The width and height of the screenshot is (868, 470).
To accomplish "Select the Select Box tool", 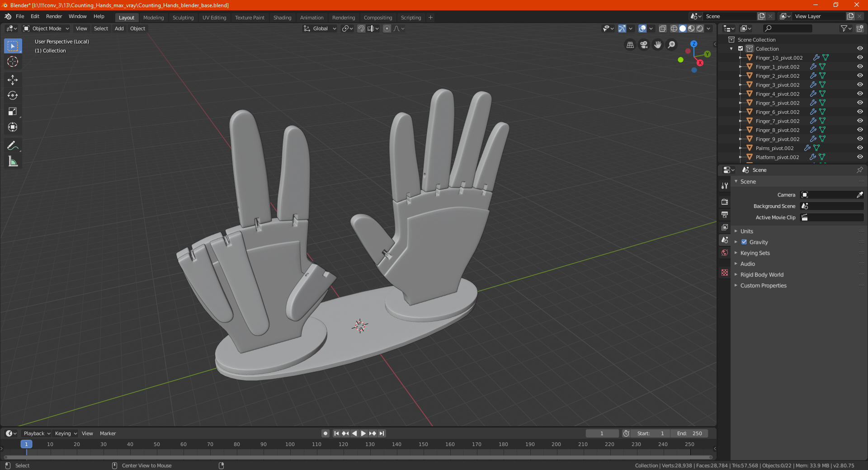I will click(13, 46).
